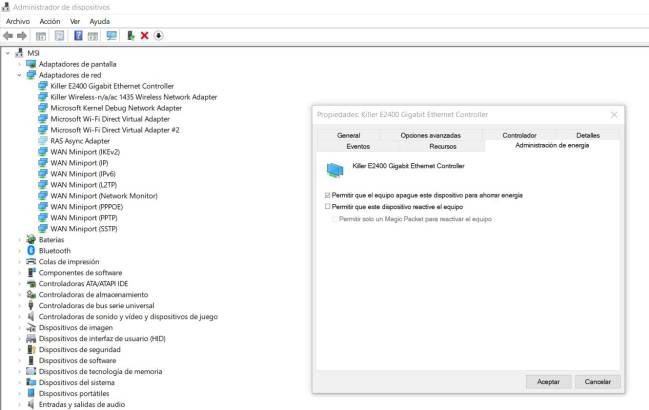Expand Dispositivos de software category
The image size is (649, 410).
(19, 360)
